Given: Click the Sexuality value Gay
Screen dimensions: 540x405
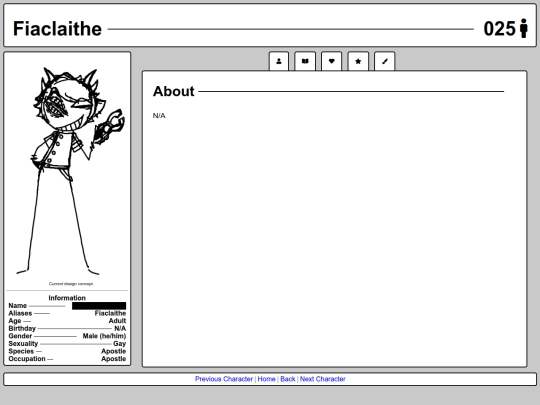Looking at the screenshot, I should point(120,343).
